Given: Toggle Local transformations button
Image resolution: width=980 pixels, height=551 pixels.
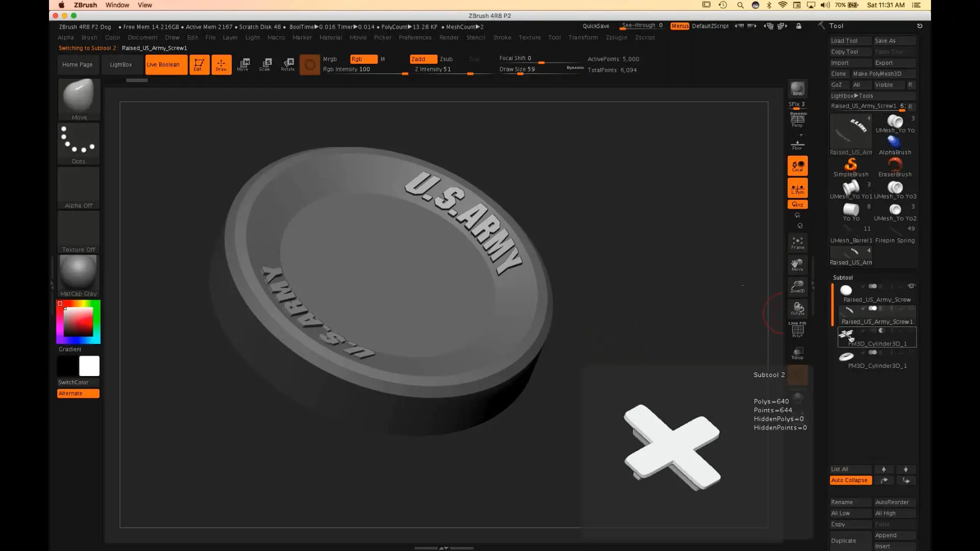Looking at the screenshot, I should 797,166.
